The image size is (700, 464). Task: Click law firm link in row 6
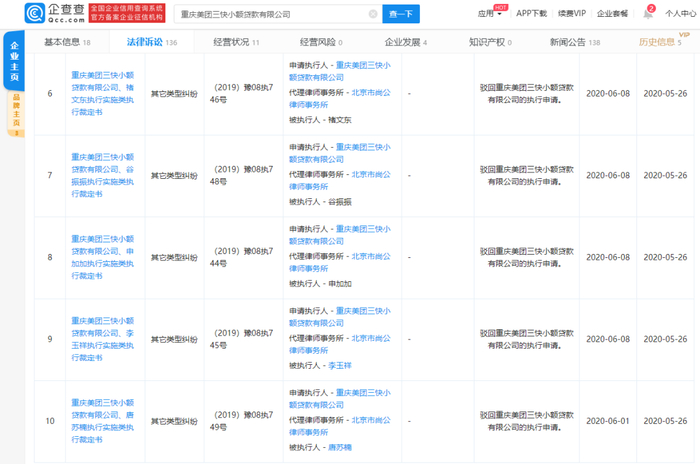(340, 98)
